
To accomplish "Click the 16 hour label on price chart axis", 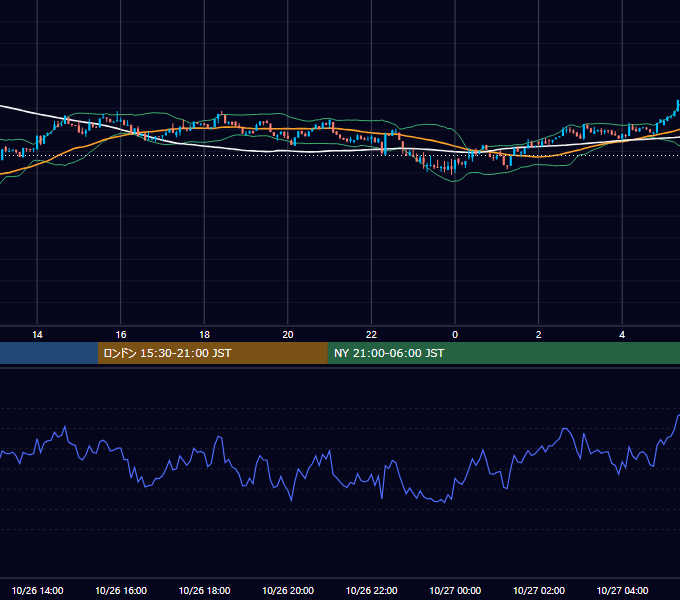I will tap(121, 335).
